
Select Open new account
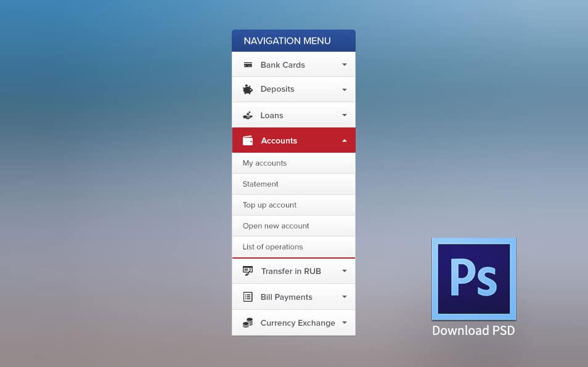[x=276, y=225]
